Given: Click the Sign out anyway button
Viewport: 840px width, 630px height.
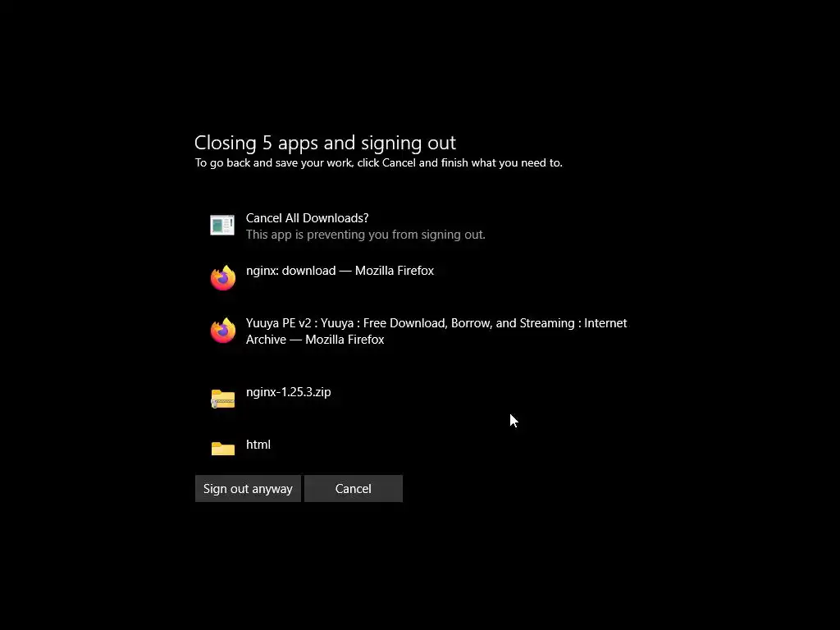Looking at the screenshot, I should 248,489.
